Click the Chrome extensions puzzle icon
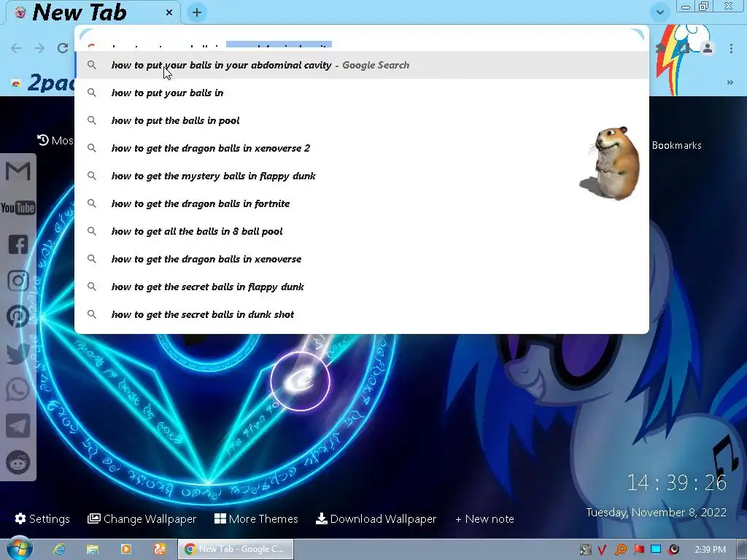747x560 pixels. 660,48
